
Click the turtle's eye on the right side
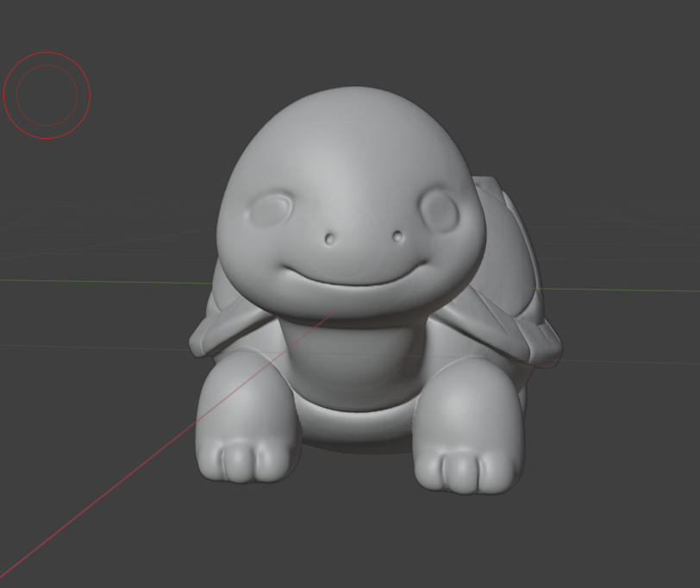[438, 209]
